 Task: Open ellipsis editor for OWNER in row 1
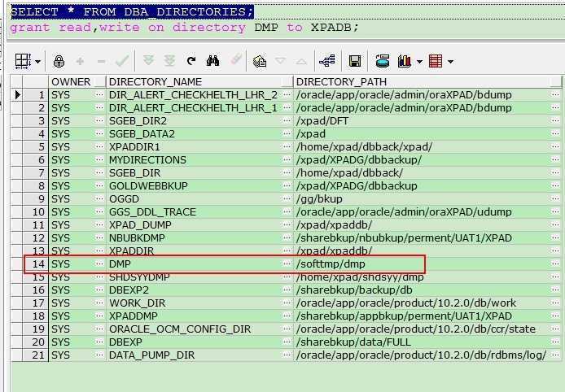coord(99,94)
